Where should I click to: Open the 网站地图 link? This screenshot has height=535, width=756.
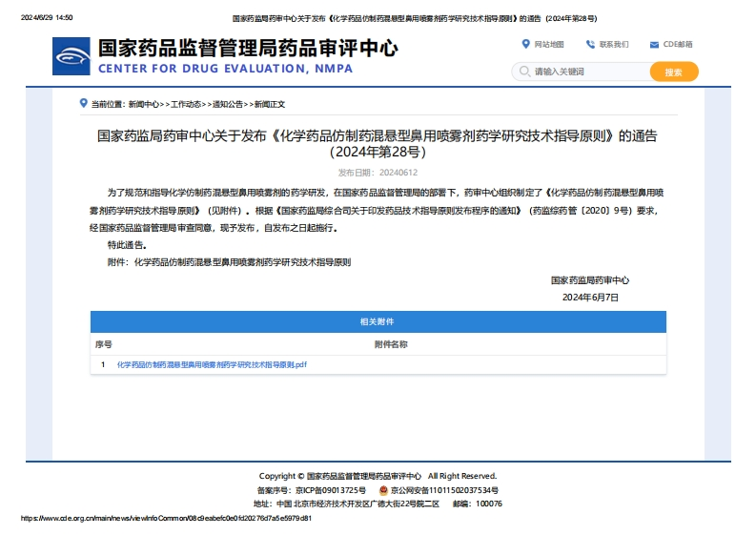549,45
